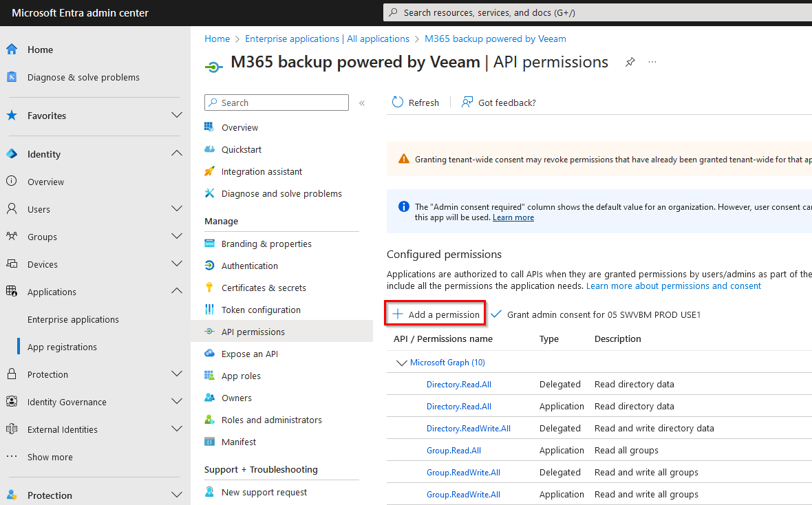This screenshot has height=505, width=812.
Task: Click the Got feedback person icon
Action: (x=467, y=102)
